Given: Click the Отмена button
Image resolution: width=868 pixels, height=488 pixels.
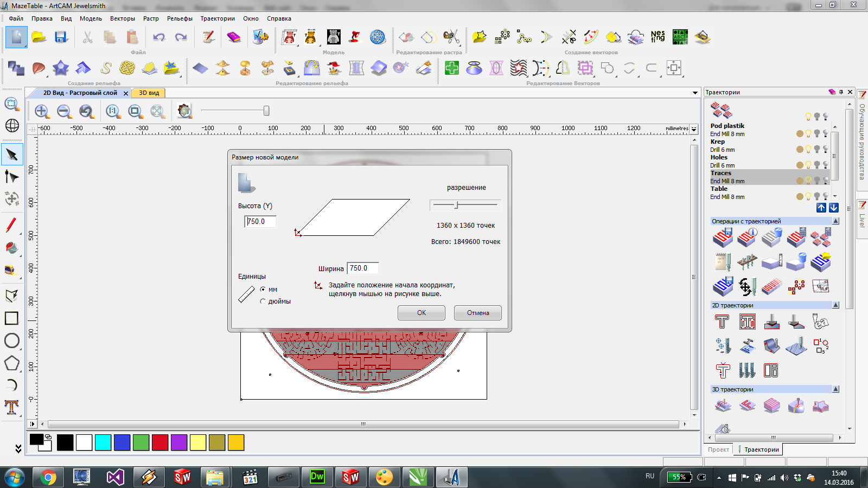Looking at the screenshot, I should tap(478, 313).
